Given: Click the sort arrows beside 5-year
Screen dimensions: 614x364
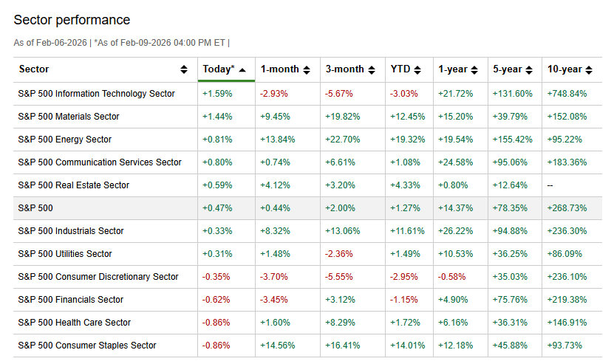Looking at the screenshot, I should 529,69.
